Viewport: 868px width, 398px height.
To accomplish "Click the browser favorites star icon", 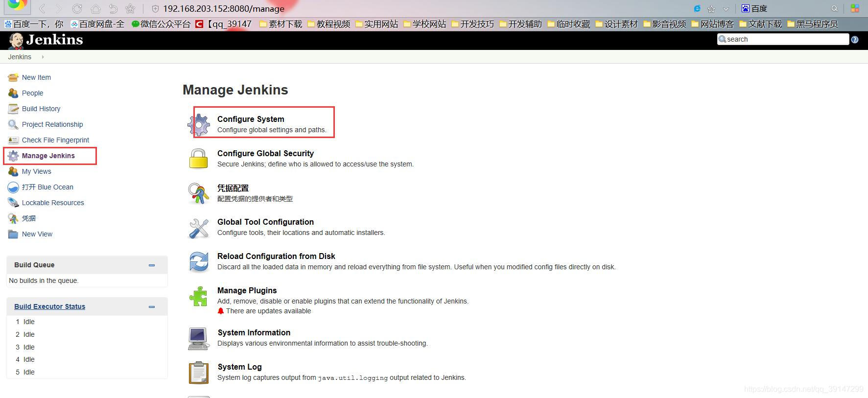I will click(130, 8).
